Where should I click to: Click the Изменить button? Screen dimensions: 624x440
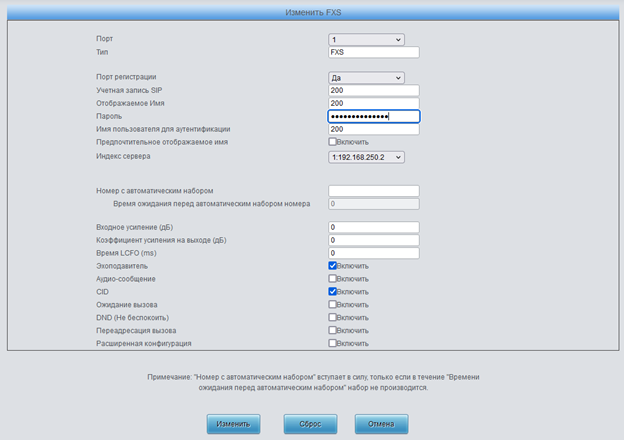click(x=233, y=424)
